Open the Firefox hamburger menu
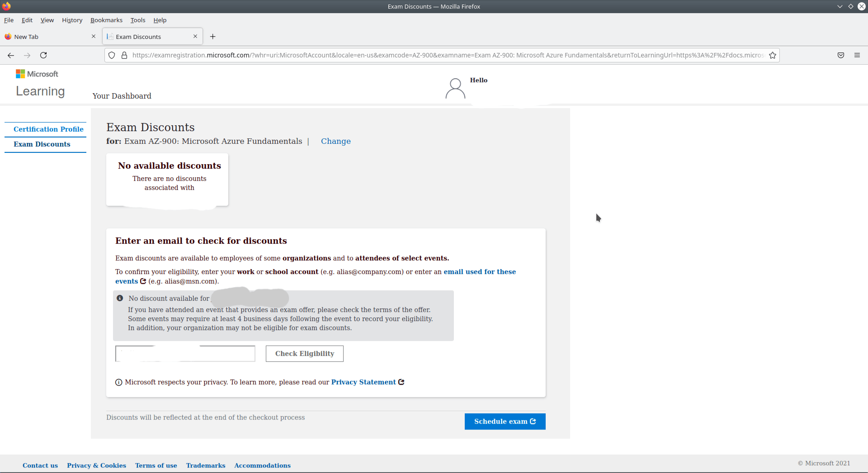 pos(857,55)
